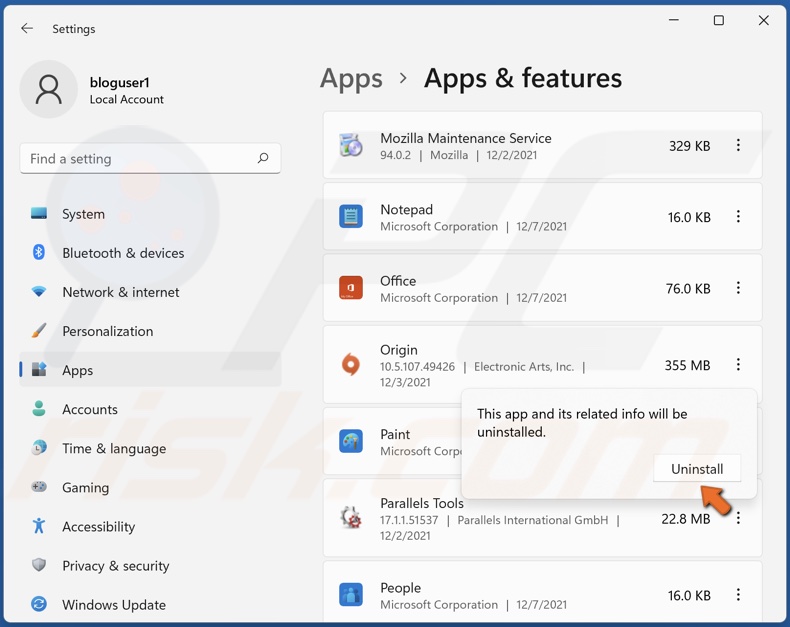Confirm with the Uninstall button
Screen dimensions: 790x627
point(697,469)
